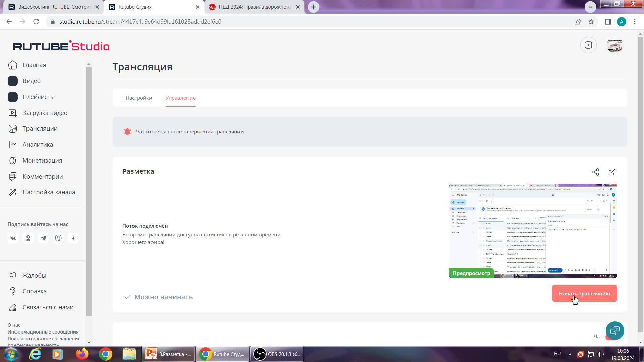
Task: Expand the Chrome tab search chevron
Action: [590, 7]
